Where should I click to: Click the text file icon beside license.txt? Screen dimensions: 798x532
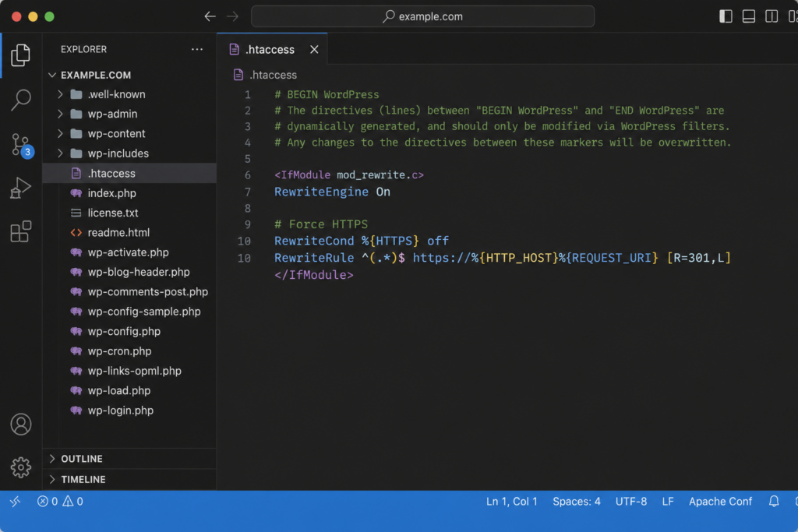[76, 213]
